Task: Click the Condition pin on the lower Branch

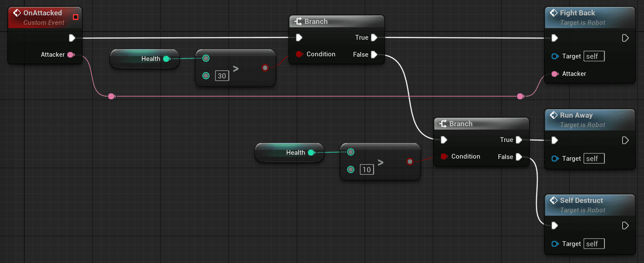Action: coord(443,156)
